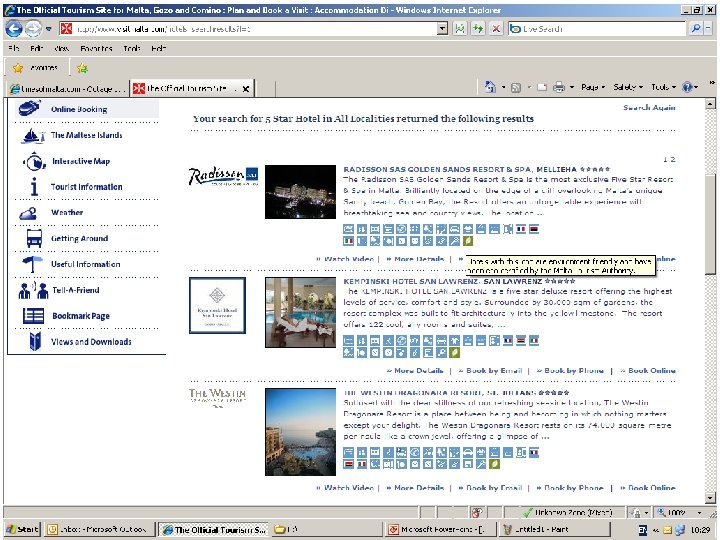Open the File menu

14,48
